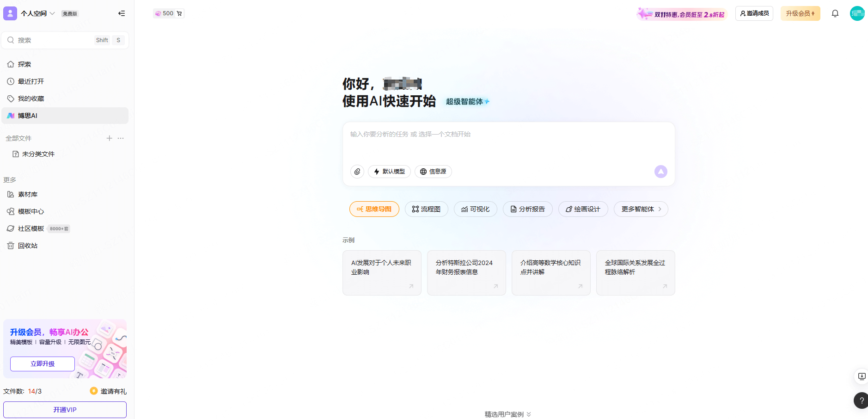Image resolution: width=868 pixels, height=419 pixels.
Task: Click the cart icon next to 500 points
Action: [179, 13]
